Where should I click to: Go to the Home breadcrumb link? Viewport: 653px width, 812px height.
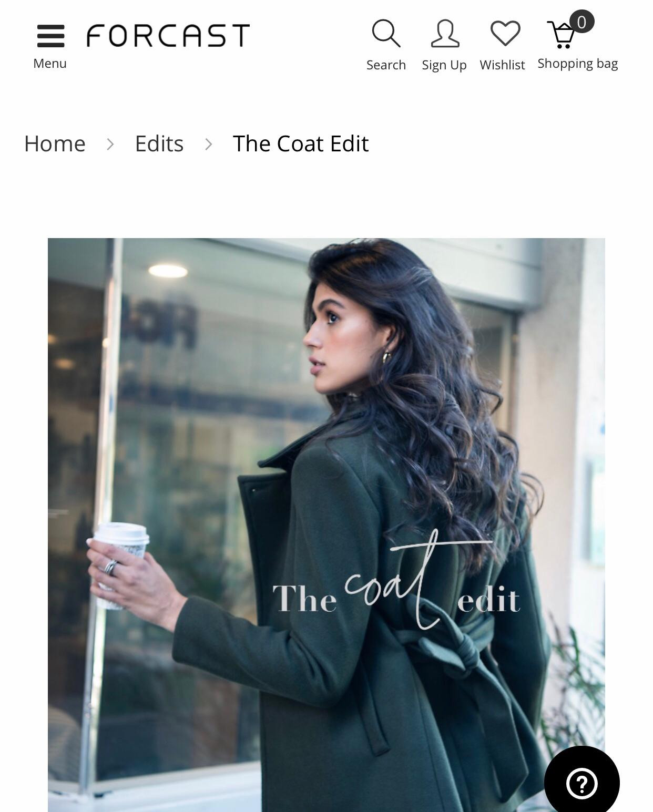click(55, 143)
